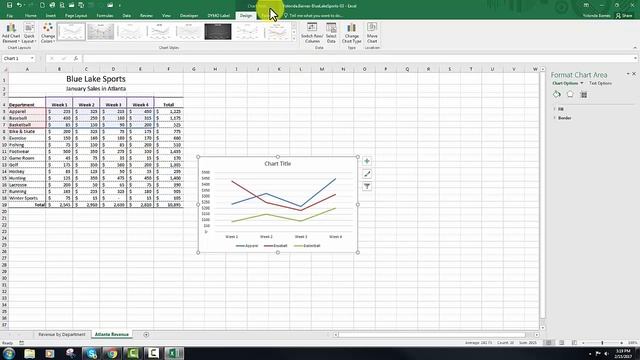Open the Review tab
The width and height of the screenshot is (640, 360).
[146, 16]
